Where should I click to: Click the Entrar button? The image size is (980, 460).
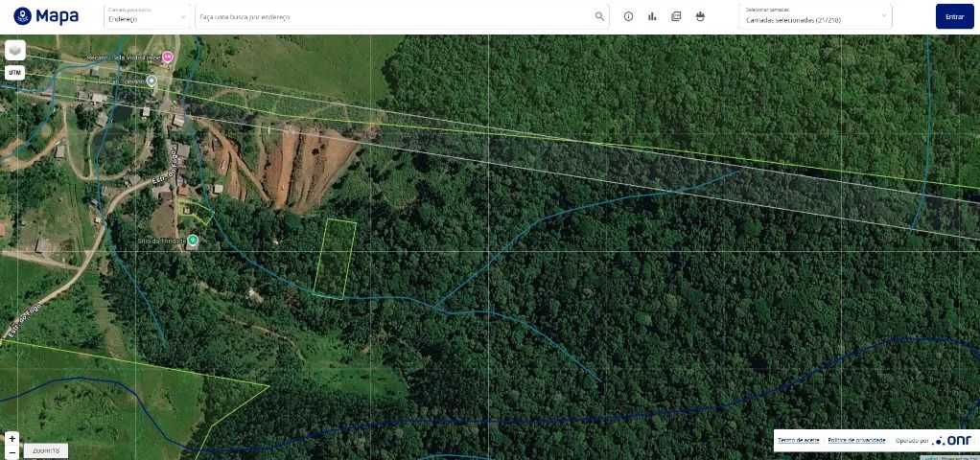(954, 16)
